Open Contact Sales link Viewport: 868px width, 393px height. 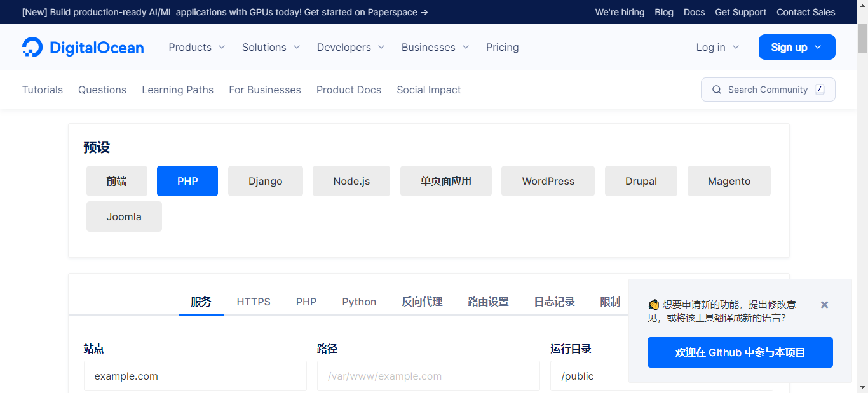click(x=806, y=12)
